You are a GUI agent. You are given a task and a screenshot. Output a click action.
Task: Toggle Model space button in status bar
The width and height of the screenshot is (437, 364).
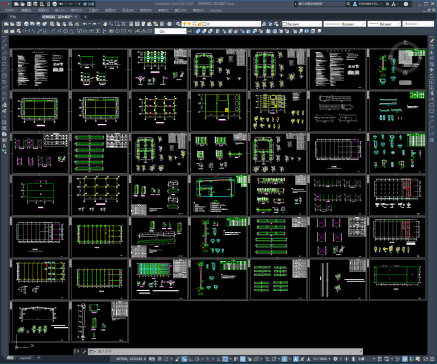pos(152,359)
